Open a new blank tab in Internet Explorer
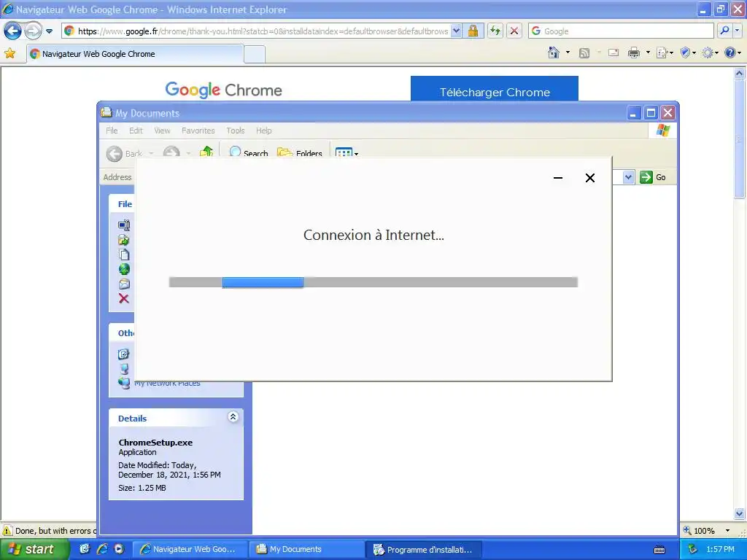Image resolution: width=747 pixels, height=560 pixels. 255,54
